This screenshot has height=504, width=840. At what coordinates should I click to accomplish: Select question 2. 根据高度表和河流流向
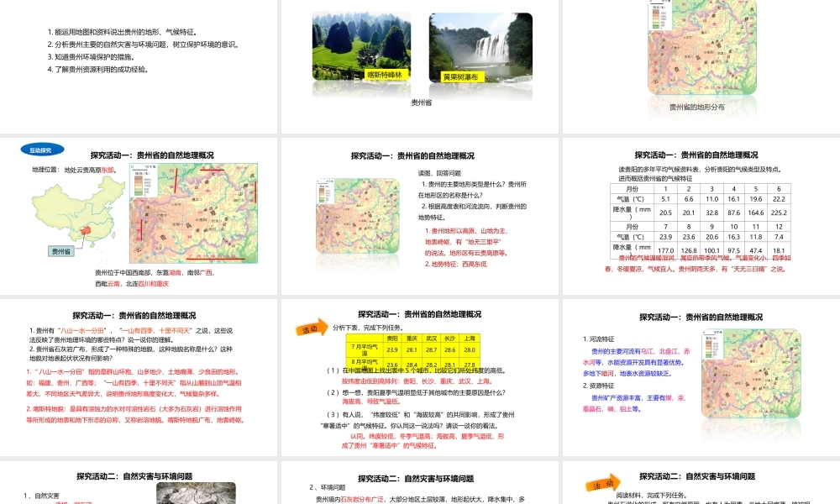tap(472, 212)
